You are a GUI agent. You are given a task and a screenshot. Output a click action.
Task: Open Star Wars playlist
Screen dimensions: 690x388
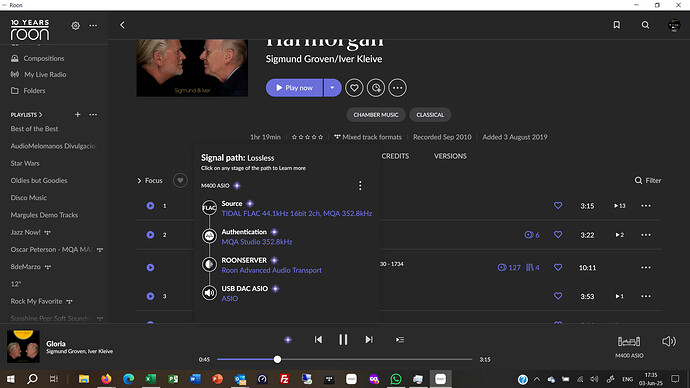[x=25, y=163]
